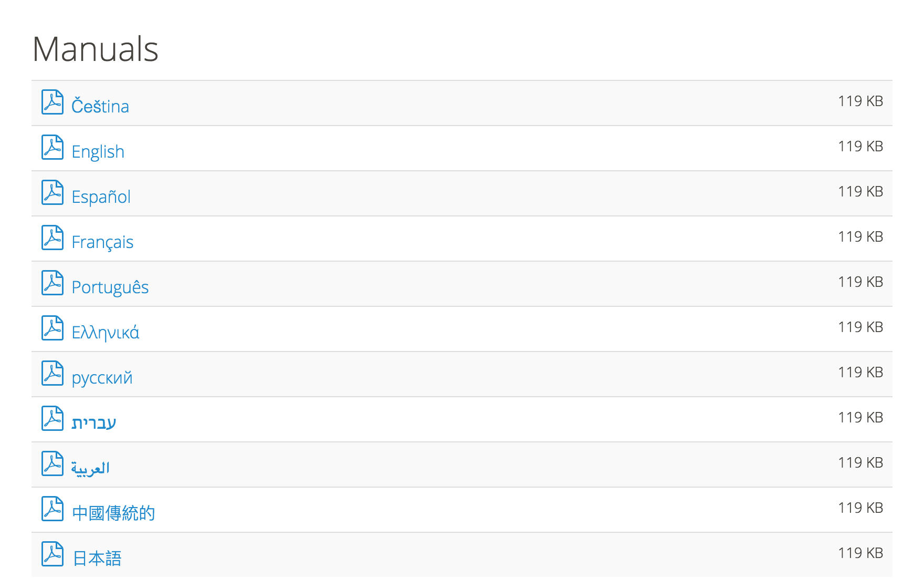Click the PDF icon beside Español
This screenshot has height=578, width=924.
pos(52,192)
